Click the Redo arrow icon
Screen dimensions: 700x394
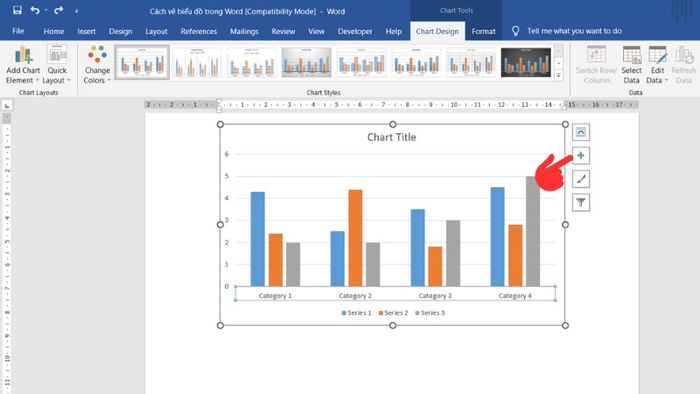pyautogui.click(x=58, y=10)
